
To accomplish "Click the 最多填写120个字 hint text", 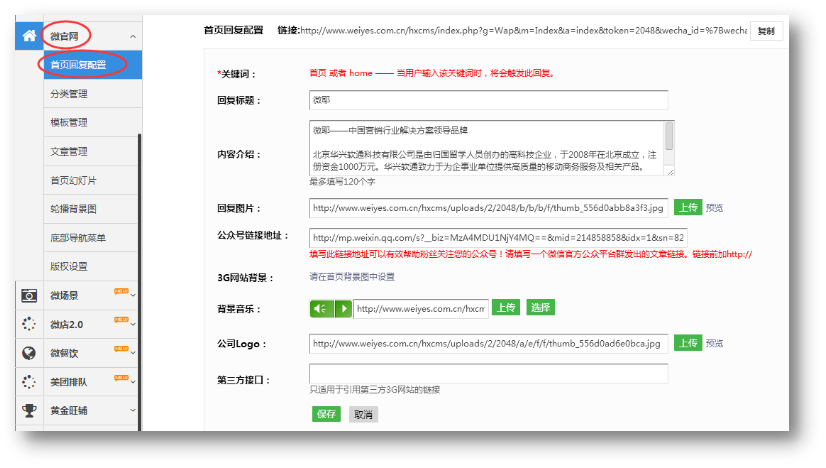I will tap(342, 182).
